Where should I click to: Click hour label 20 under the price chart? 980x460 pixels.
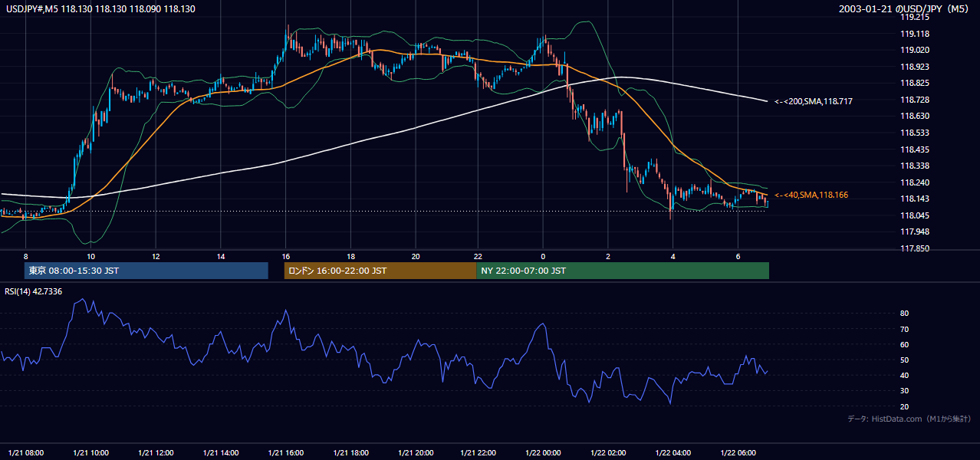point(415,256)
